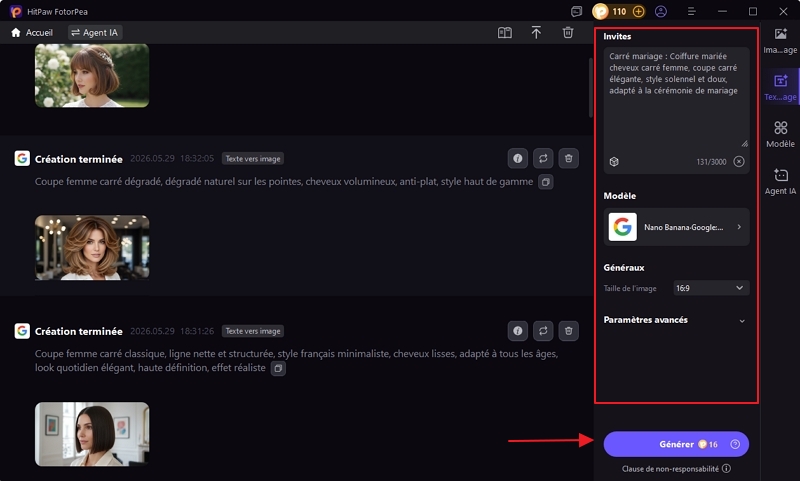
Task: Click the upload arrow icon in toolbar
Action: pos(536,33)
